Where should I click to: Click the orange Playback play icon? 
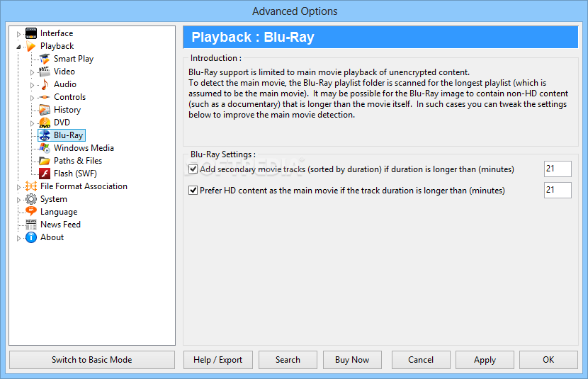point(31,46)
